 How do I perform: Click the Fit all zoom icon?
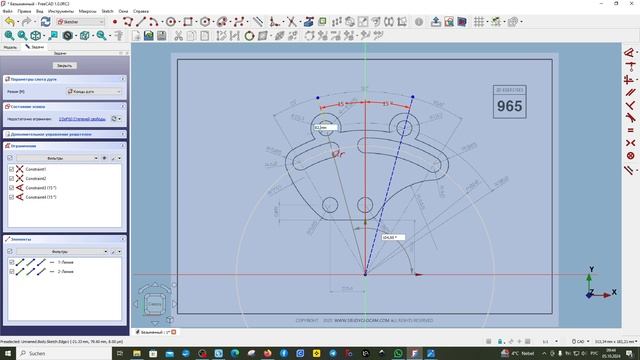[x=9, y=36]
